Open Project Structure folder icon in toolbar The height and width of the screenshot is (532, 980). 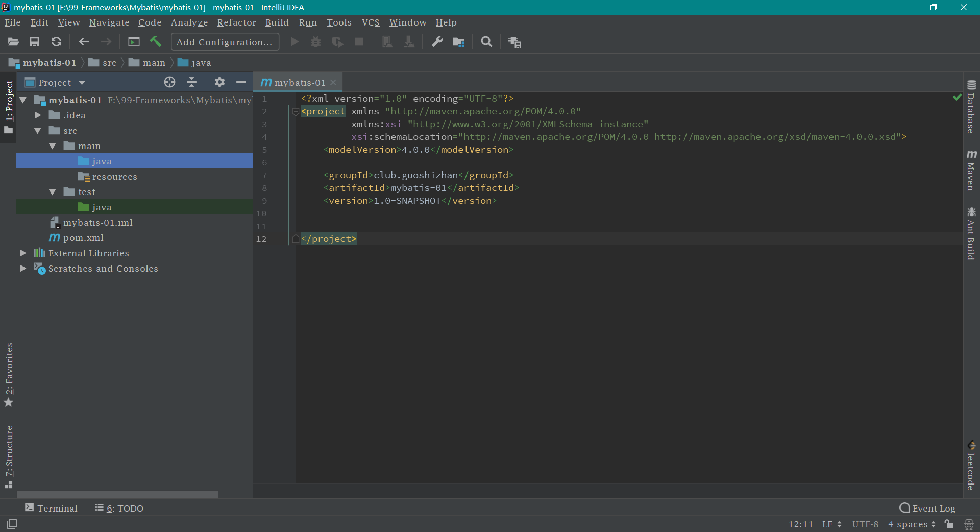(x=458, y=42)
